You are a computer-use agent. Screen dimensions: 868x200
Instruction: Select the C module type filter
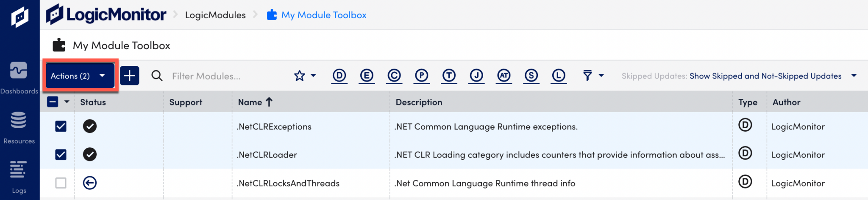coord(394,76)
